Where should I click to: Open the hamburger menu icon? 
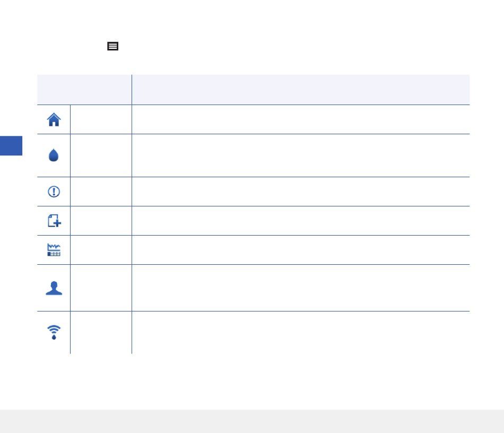coord(112,46)
